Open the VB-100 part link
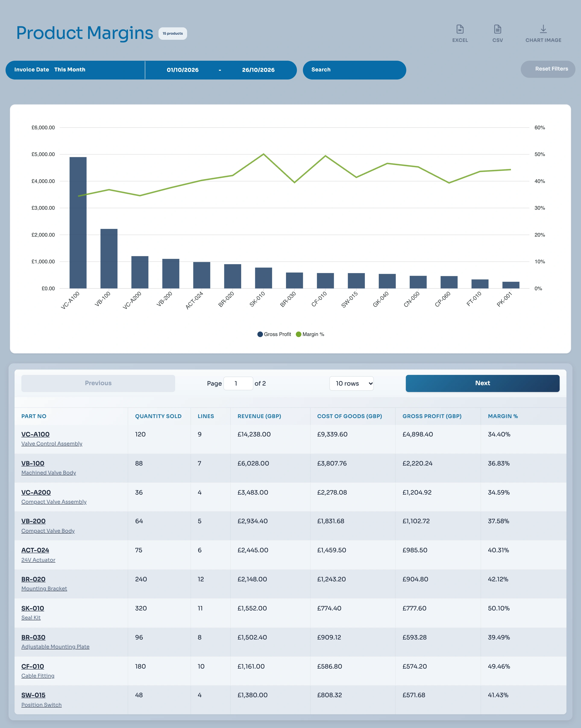581x728 pixels. click(33, 463)
